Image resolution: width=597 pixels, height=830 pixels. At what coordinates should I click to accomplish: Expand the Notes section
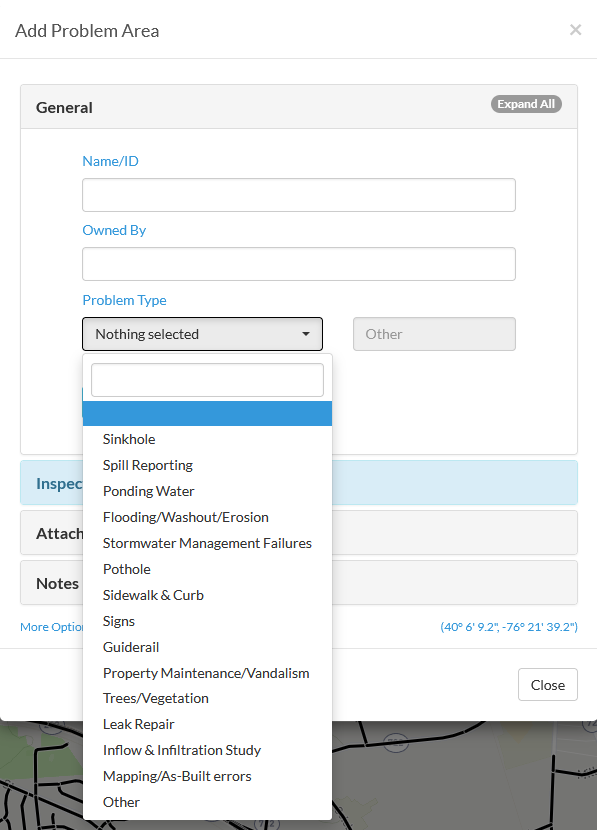click(x=57, y=583)
